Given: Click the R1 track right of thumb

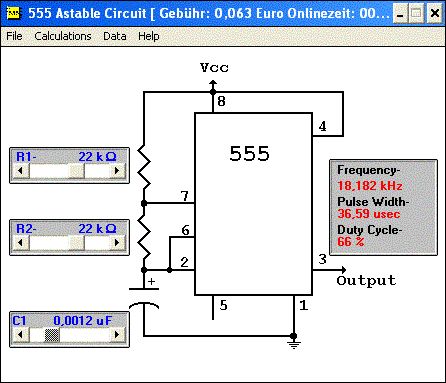Looking at the screenshot, I should point(97,171).
